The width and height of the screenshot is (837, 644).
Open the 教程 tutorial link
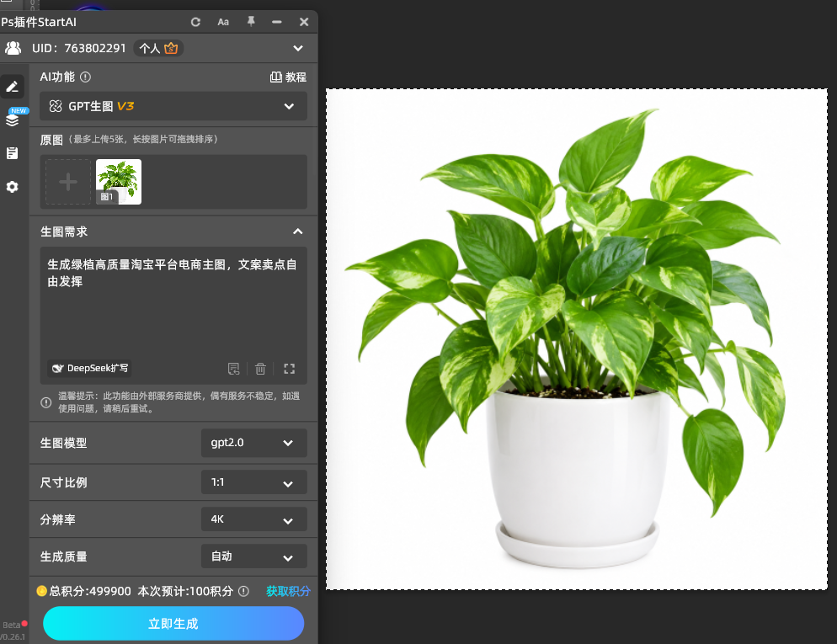point(288,77)
